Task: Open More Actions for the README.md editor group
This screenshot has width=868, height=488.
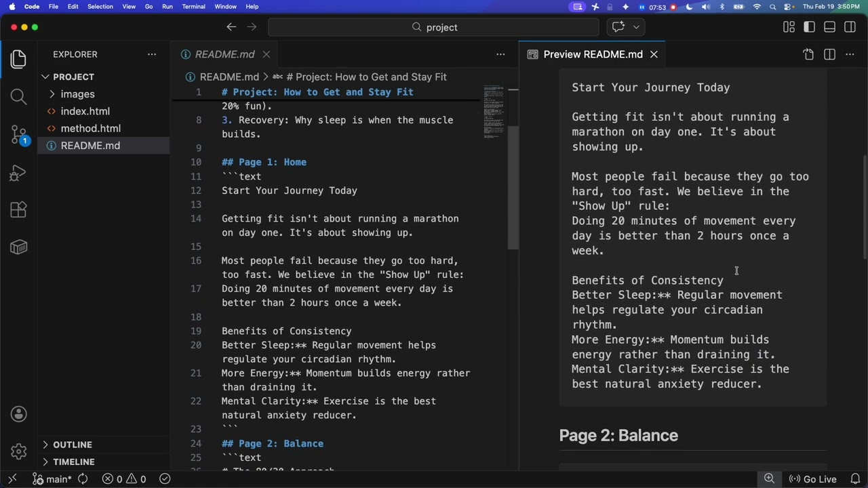Action: (x=500, y=54)
